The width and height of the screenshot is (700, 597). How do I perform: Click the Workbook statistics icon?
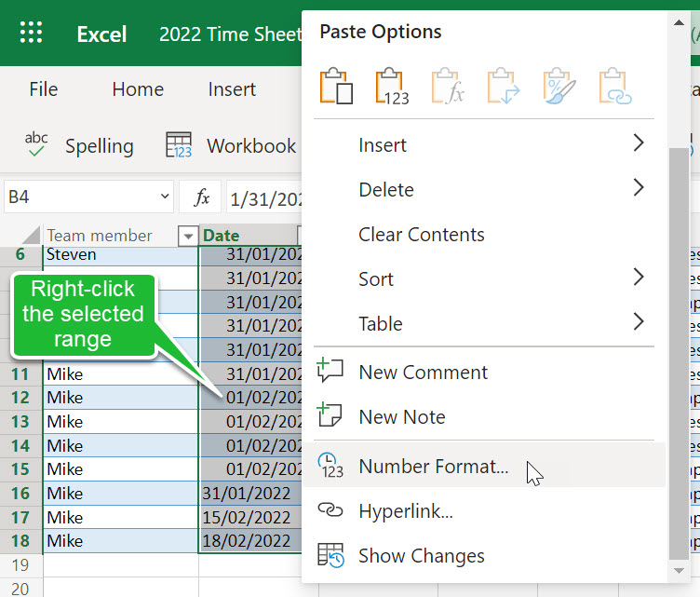(179, 144)
